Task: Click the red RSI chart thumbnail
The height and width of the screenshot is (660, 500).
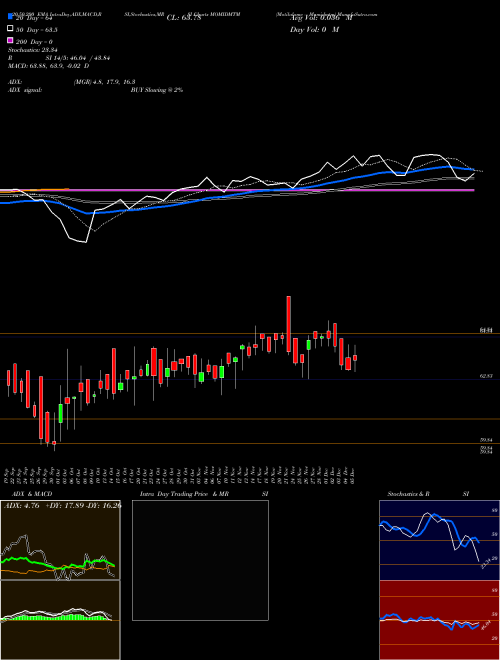Action: pos(439,620)
